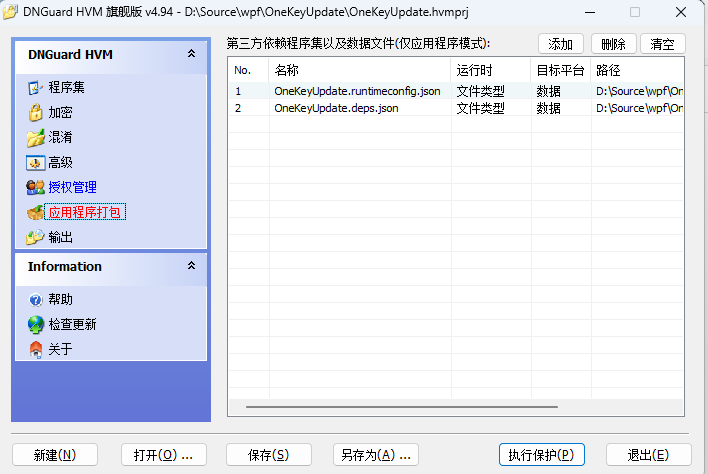Open the 输出 output page
This screenshot has height=474, width=708.
click(x=61, y=237)
